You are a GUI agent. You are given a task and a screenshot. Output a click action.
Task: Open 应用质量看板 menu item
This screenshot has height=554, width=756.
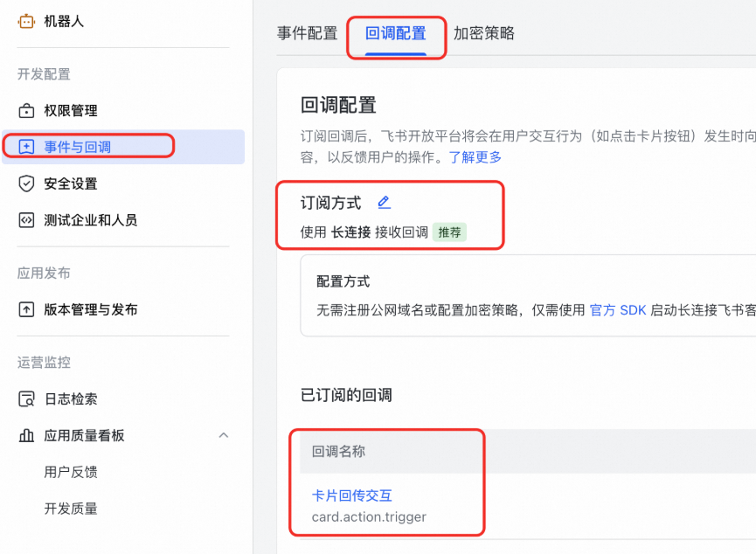[x=85, y=435]
